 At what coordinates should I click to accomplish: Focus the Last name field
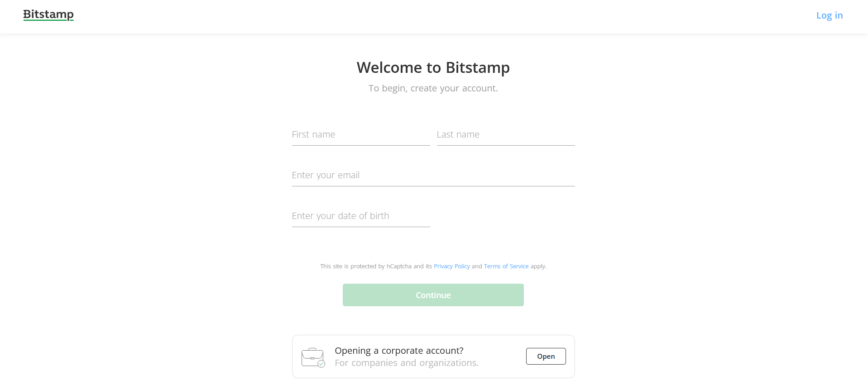click(x=505, y=135)
